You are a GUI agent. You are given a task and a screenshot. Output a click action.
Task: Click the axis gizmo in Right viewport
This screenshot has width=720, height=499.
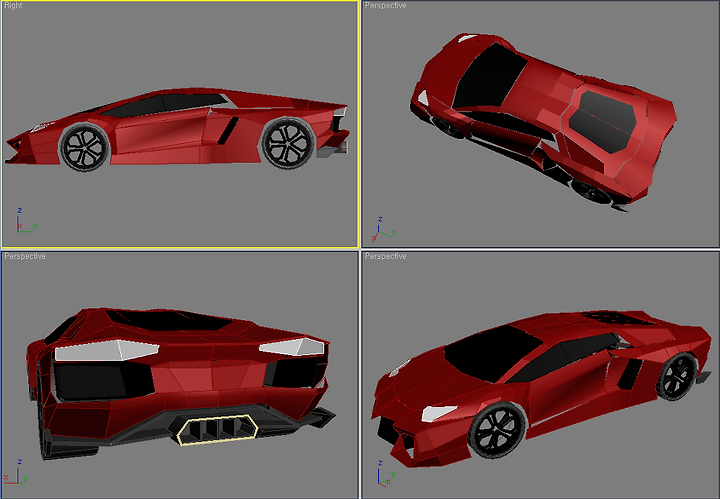click(26, 220)
